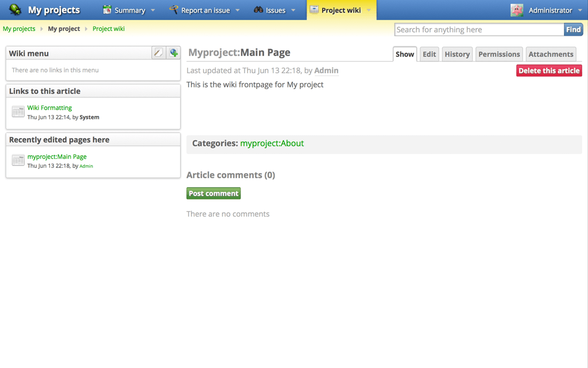Open the History tab
Viewport: 588px width, 368px height.
point(457,54)
